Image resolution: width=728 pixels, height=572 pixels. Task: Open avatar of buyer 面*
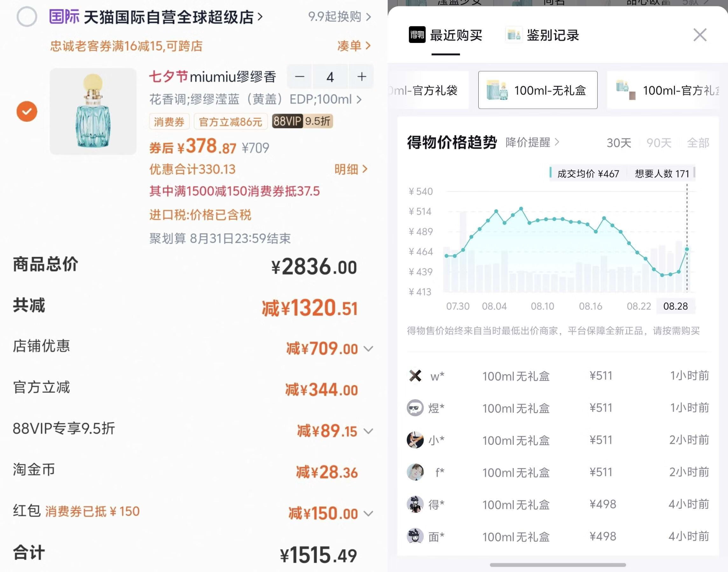point(415,536)
